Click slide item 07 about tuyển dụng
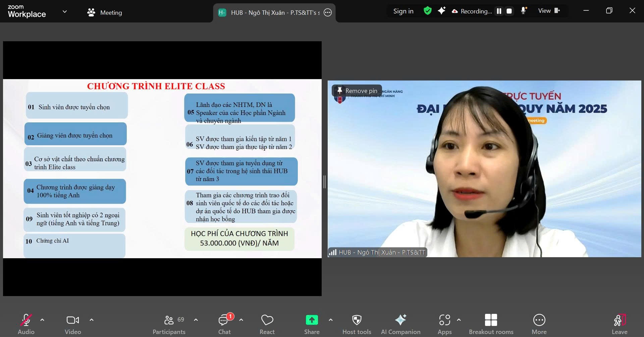 coord(241,171)
